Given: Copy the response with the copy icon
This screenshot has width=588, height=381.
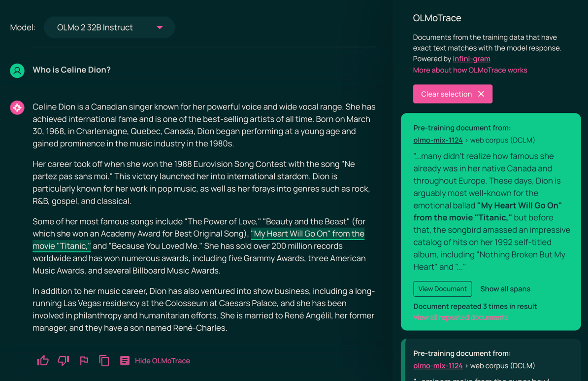Looking at the screenshot, I should (x=104, y=361).
